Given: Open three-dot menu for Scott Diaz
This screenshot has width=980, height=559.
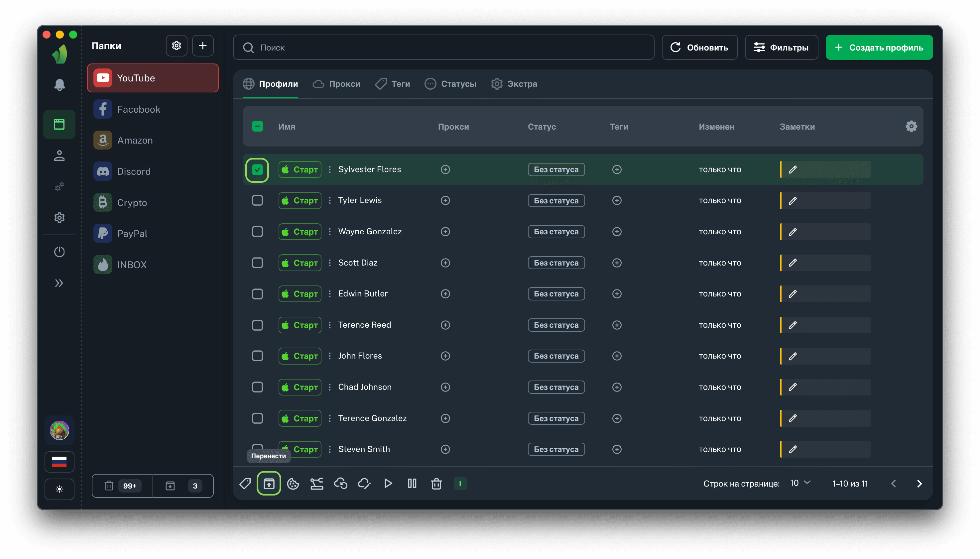Looking at the screenshot, I should 329,263.
